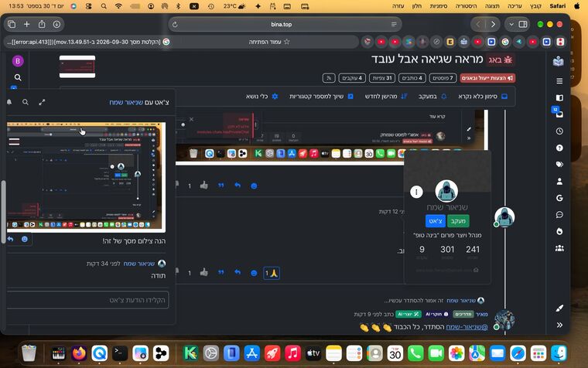This screenshot has width=588, height=368.
Task: Open the קובץ menu in the menu bar
Action: click(535, 6)
